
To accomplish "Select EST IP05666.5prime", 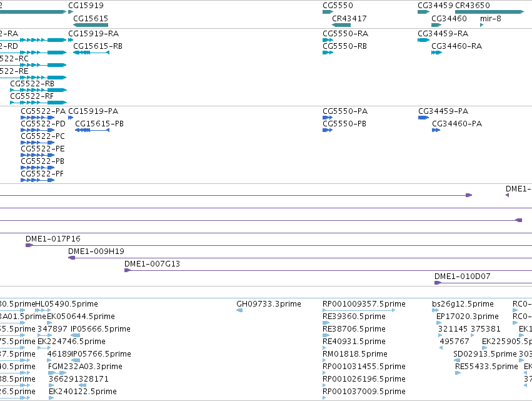I will (101, 329).
